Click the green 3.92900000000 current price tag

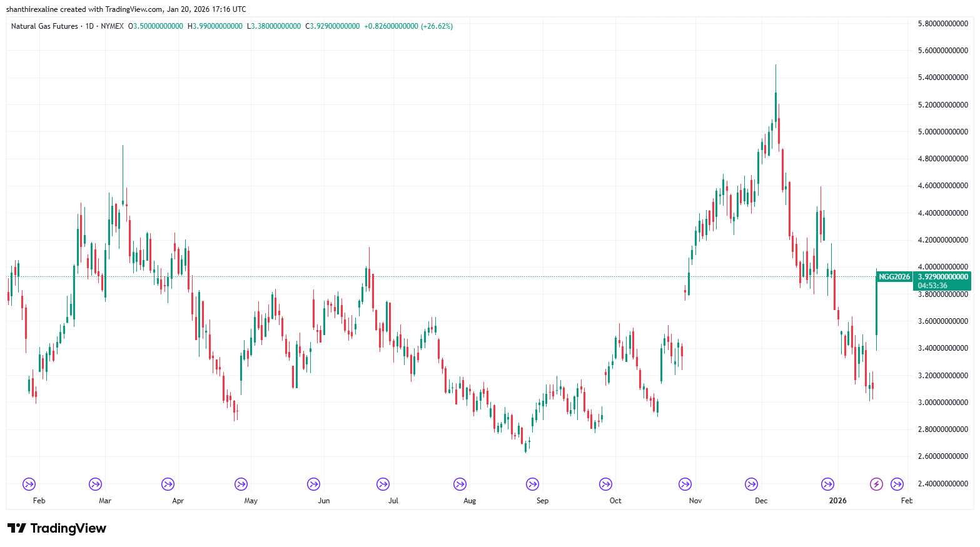pos(942,277)
